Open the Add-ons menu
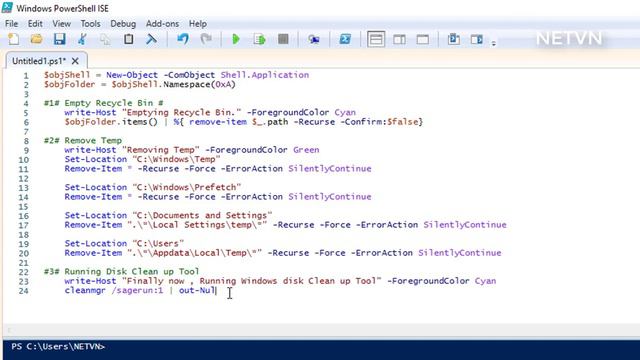This screenshot has height=360, width=640. pyautogui.click(x=162, y=24)
